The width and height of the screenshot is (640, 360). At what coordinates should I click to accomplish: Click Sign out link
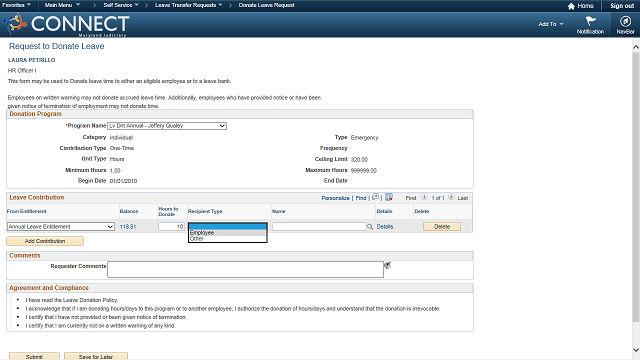tap(622, 6)
